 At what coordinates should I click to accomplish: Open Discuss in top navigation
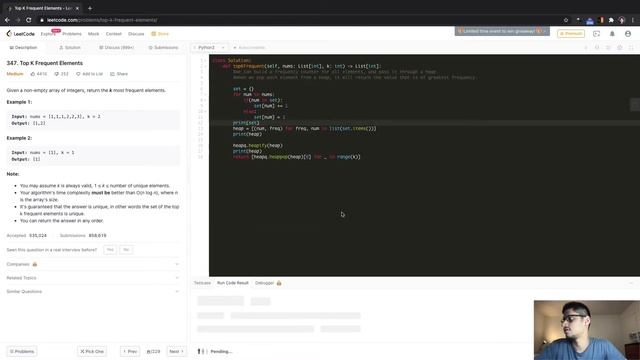136,34
